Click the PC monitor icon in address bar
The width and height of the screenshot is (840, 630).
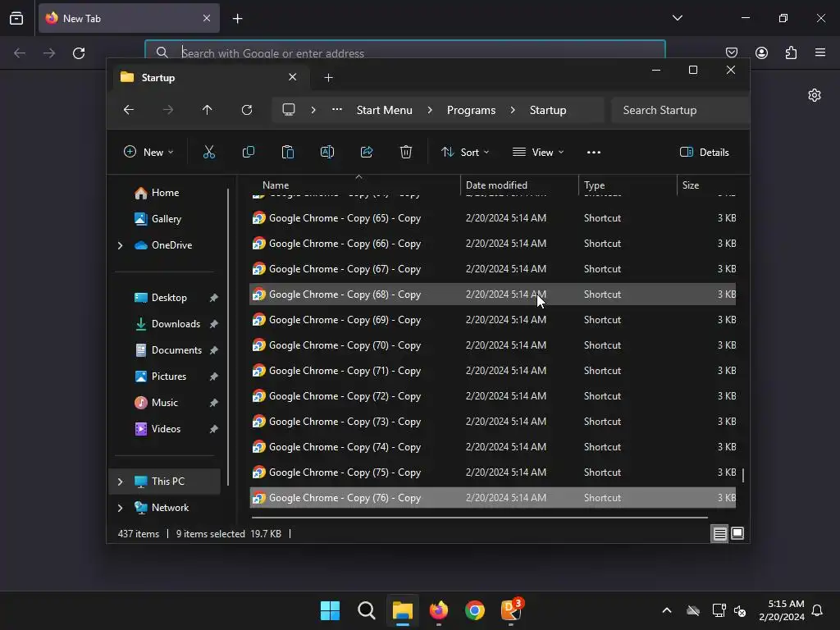point(289,110)
